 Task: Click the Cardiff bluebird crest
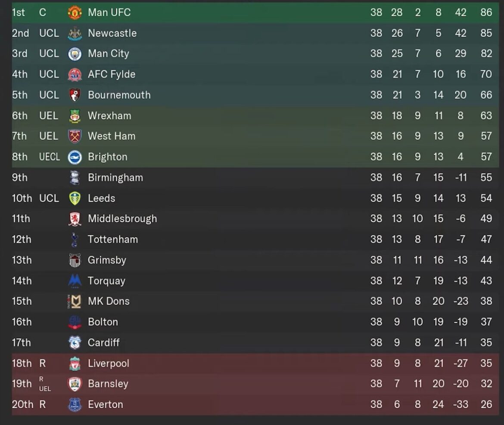point(74,343)
